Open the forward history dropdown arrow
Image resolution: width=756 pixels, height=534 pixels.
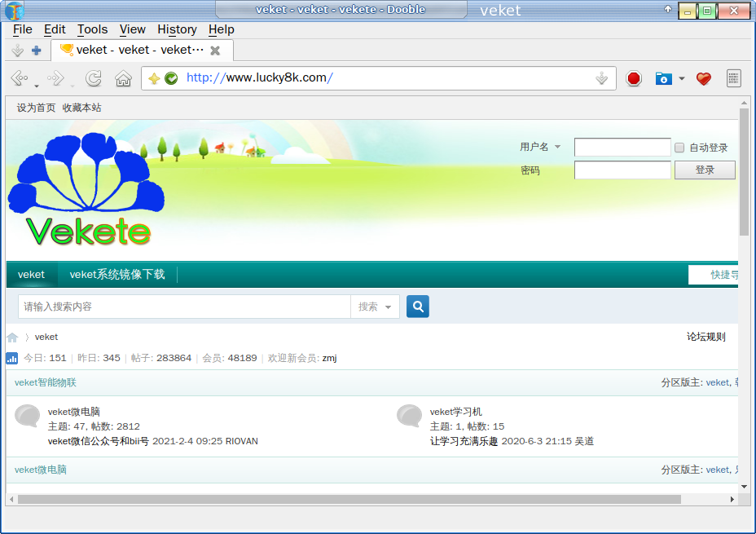(73, 86)
